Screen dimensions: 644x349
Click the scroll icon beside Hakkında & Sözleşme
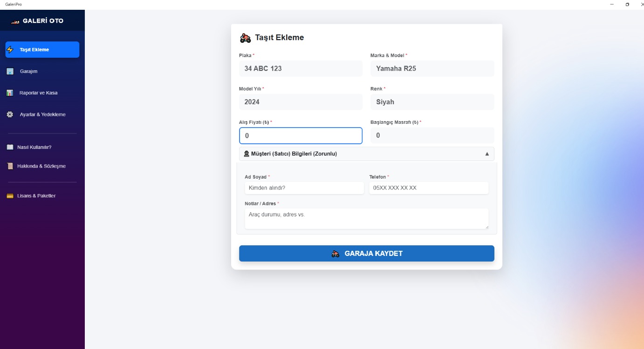point(10,166)
